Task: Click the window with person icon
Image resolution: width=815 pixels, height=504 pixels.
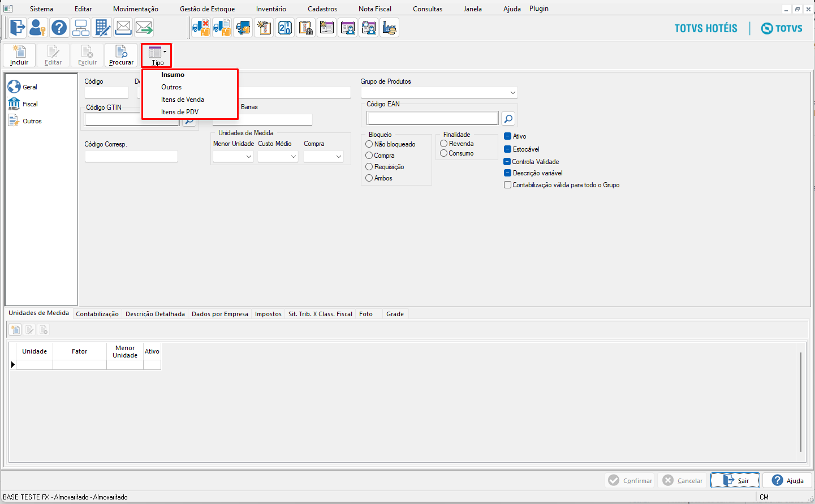Action: click(x=347, y=27)
